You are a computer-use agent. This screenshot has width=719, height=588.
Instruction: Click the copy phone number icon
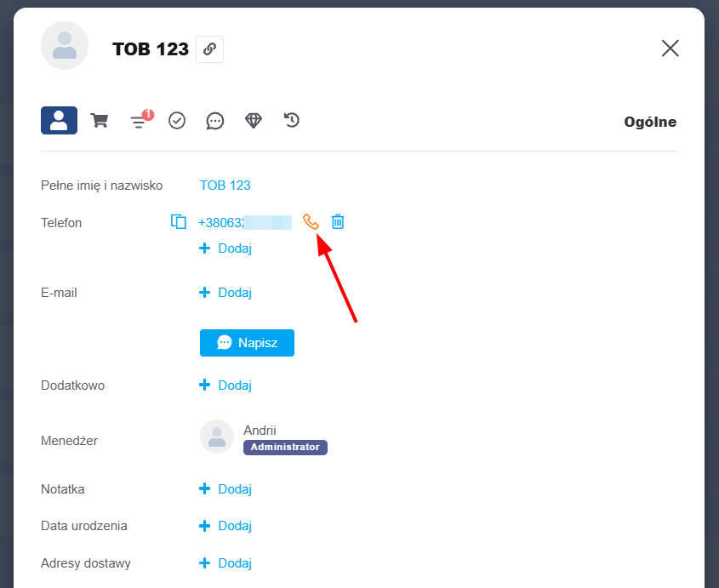(x=179, y=222)
